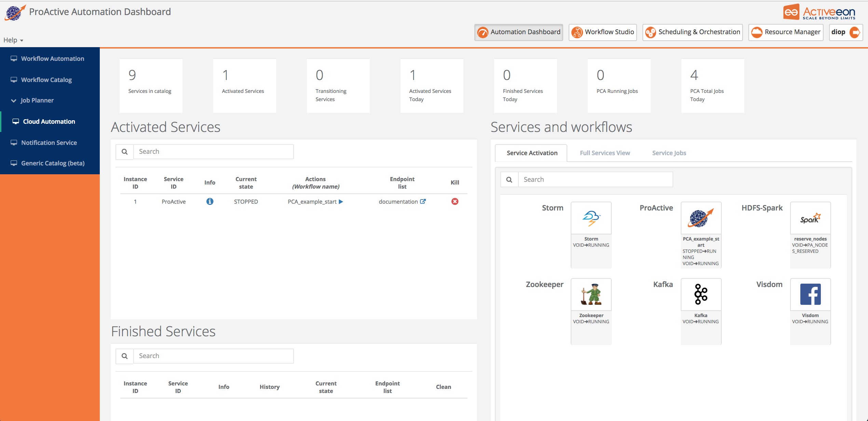This screenshot has width=868, height=421.
Task: Click the Notification Service monitor icon
Action: point(14,142)
